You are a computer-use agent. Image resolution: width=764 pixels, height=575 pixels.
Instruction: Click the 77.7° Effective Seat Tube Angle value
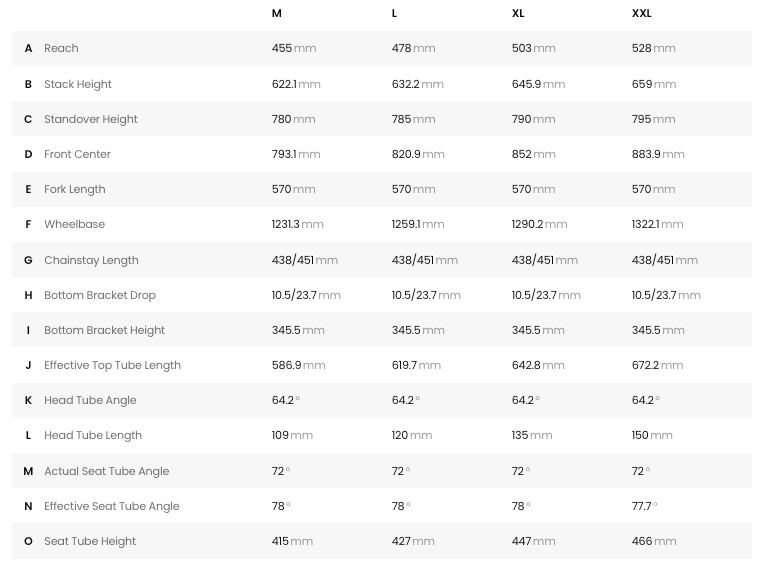pyautogui.click(x=644, y=506)
